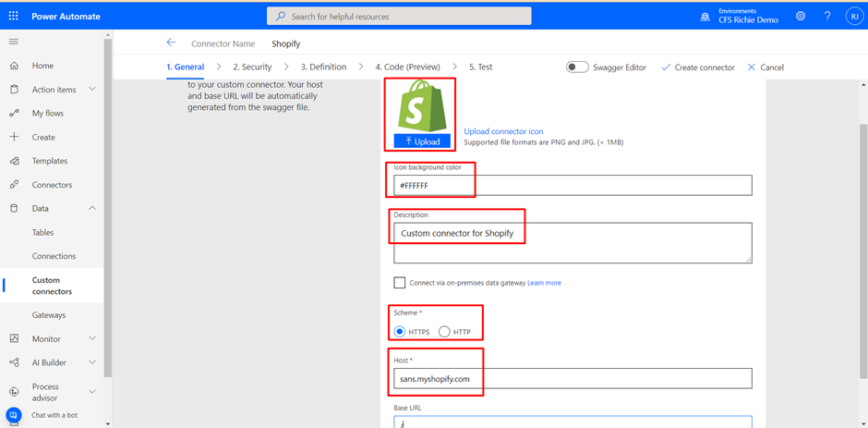The image size is (868, 428).
Task: Click the Upload connector icon link
Action: (x=504, y=131)
